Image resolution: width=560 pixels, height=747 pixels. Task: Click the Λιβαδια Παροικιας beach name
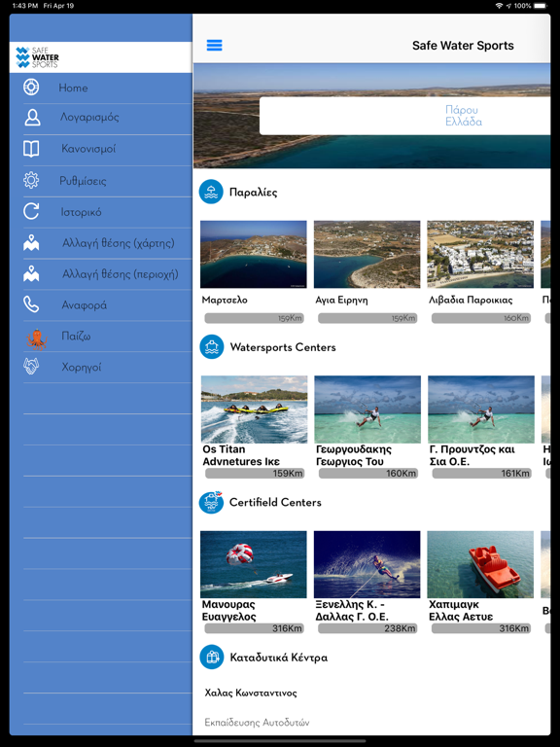471,301
